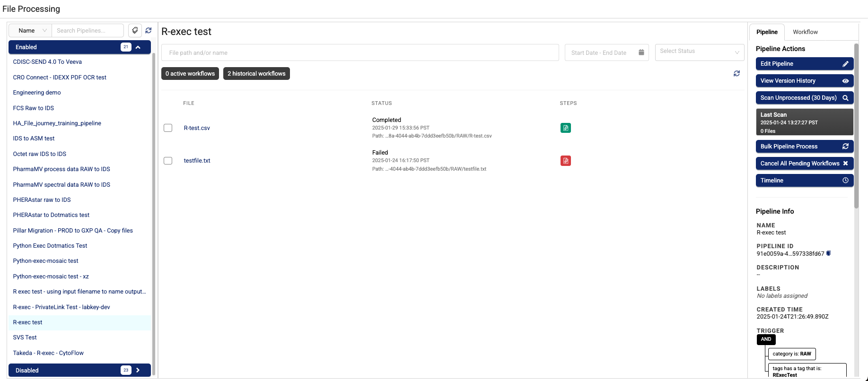Image resolution: width=868 pixels, height=381 pixels.
Task: Select R exec test using input filename pipeline
Action: 79,292
